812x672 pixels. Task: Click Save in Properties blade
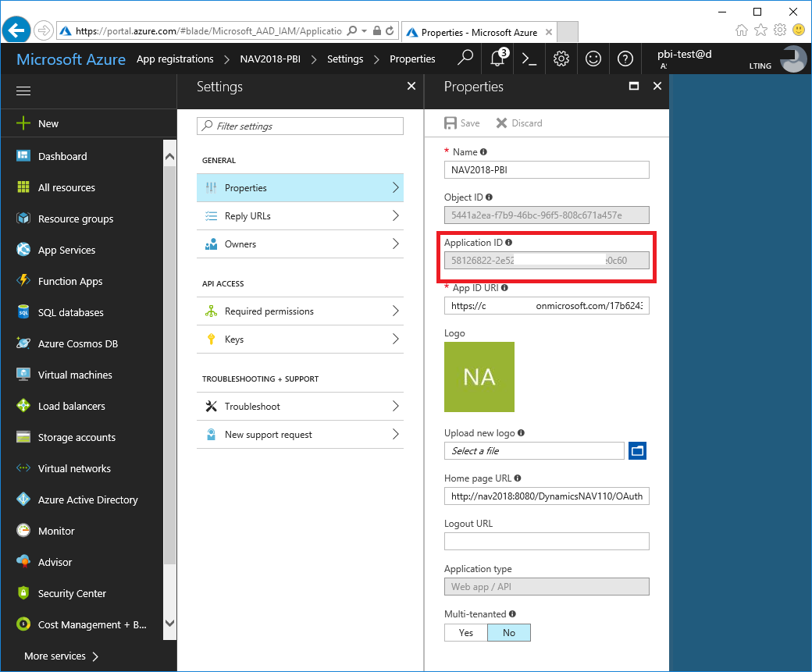(x=462, y=123)
